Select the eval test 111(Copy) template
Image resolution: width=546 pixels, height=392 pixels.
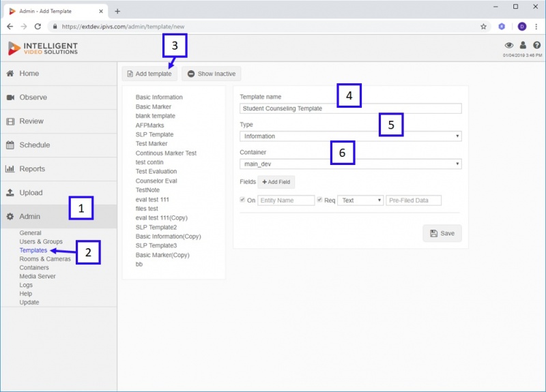tap(162, 217)
